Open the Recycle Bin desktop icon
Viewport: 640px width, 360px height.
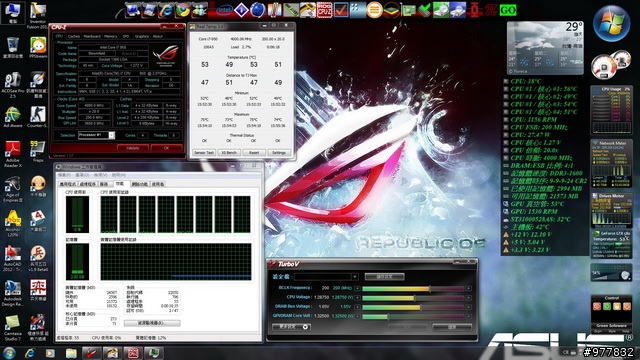pos(13,47)
